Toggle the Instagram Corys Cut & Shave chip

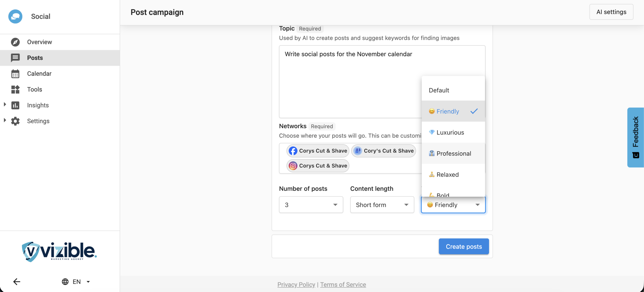(318, 166)
